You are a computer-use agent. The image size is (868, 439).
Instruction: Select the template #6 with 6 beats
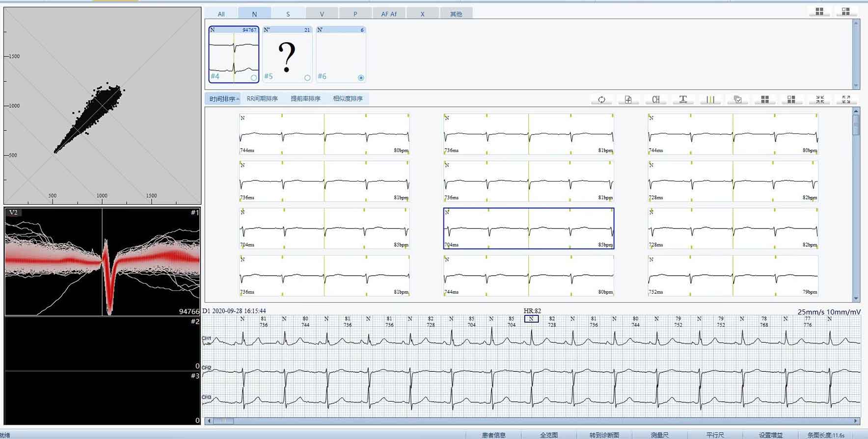[341, 54]
